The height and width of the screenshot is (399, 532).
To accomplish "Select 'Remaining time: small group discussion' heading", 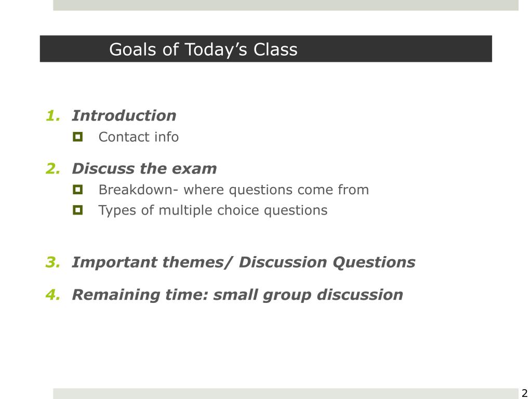I will (x=237, y=295).
